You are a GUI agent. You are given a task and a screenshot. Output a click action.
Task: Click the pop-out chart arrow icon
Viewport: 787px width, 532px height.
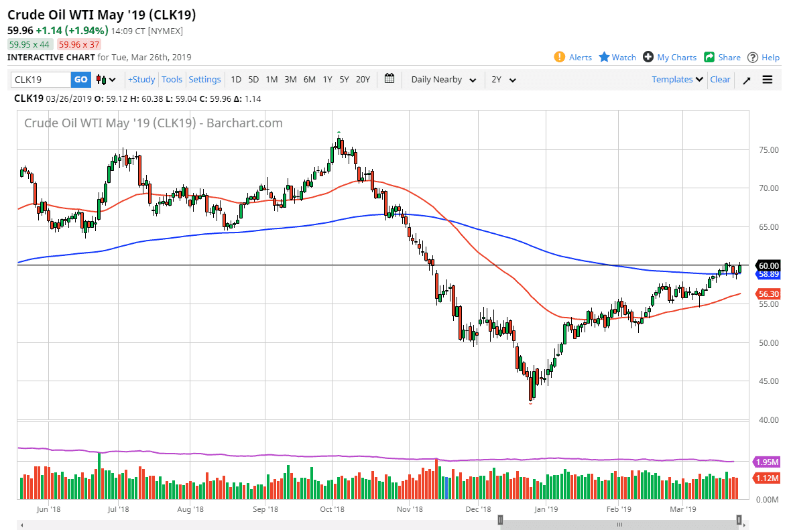tap(746, 79)
